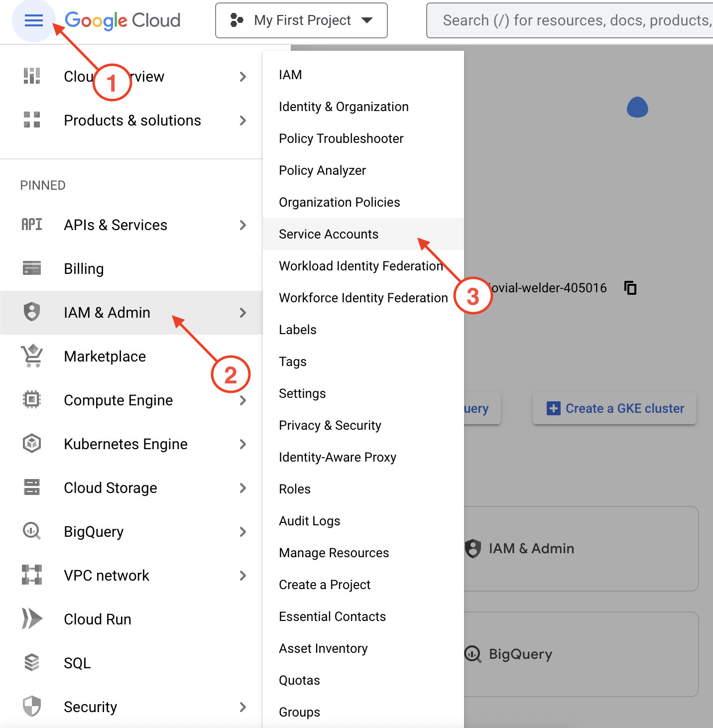Expand the Compute Engine chevron
The width and height of the screenshot is (713, 728).
[243, 400]
